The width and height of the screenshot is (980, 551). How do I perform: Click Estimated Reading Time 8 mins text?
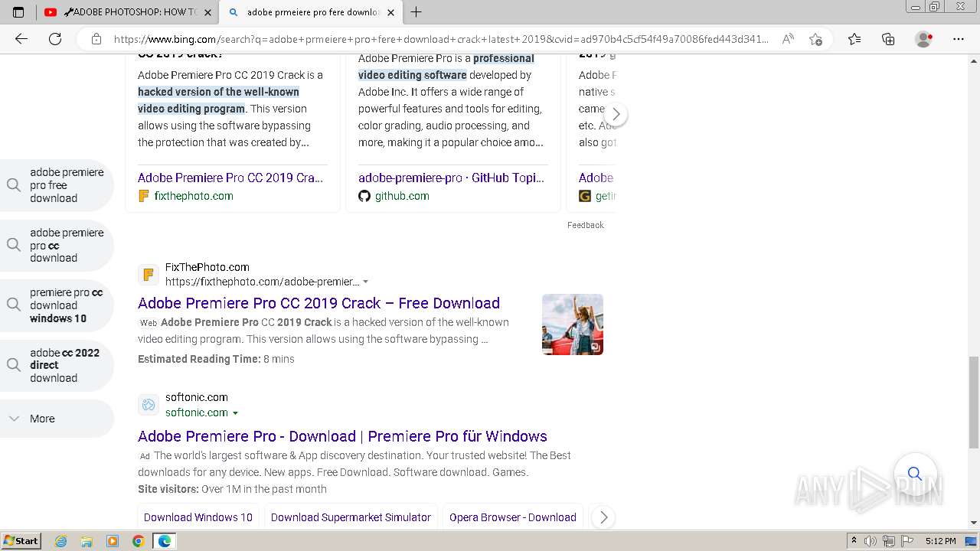coord(216,359)
